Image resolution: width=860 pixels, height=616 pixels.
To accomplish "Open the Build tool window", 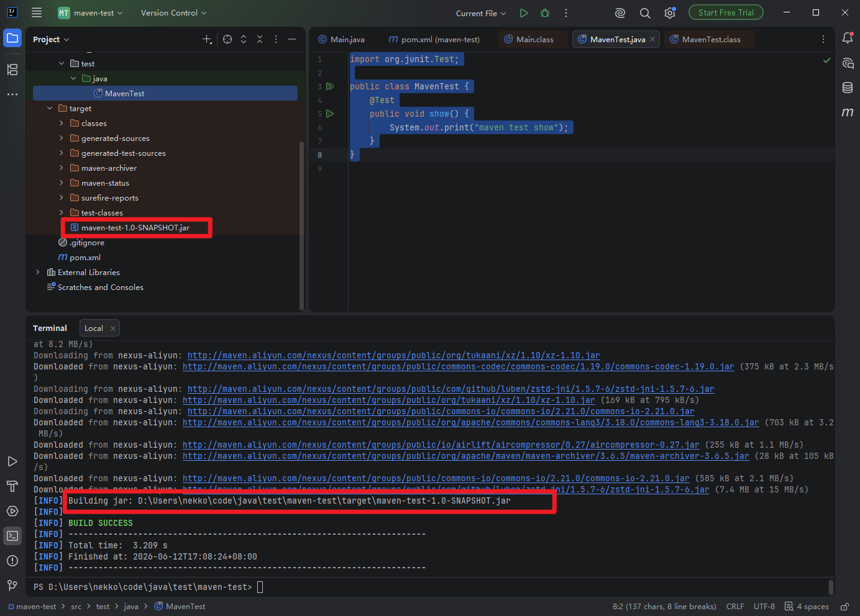I will pyautogui.click(x=12, y=486).
